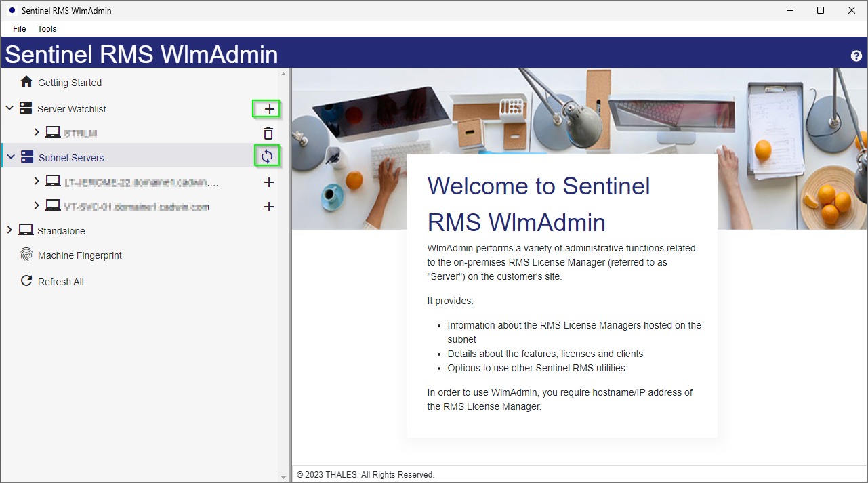
Task: Add the VT- subnet server to watchlist
Action: [x=269, y=207]
